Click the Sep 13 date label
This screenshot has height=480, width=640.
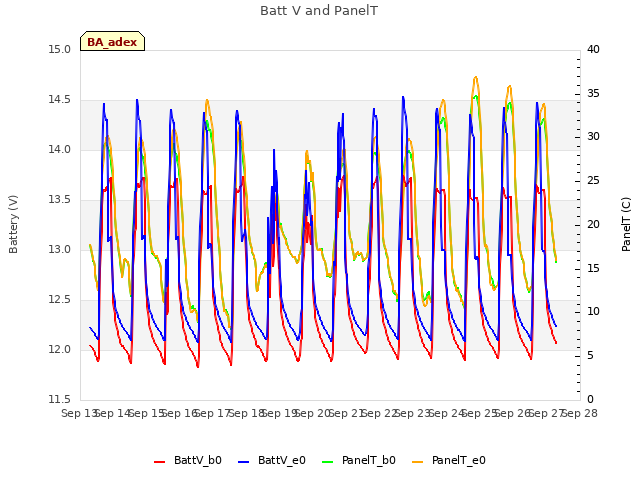[x=79, y=414]
